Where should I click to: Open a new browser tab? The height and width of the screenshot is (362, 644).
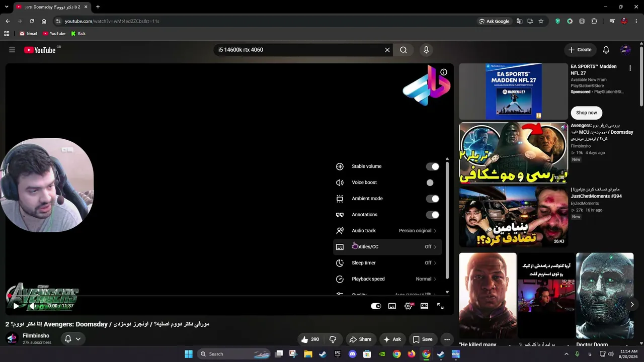click(98, 7)
